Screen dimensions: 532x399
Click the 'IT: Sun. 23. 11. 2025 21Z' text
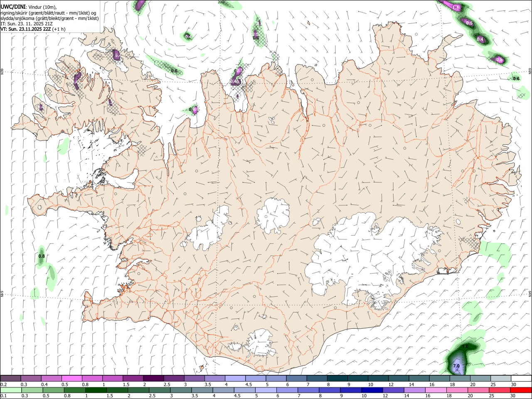pyautogui.click(x=26, y=24)
